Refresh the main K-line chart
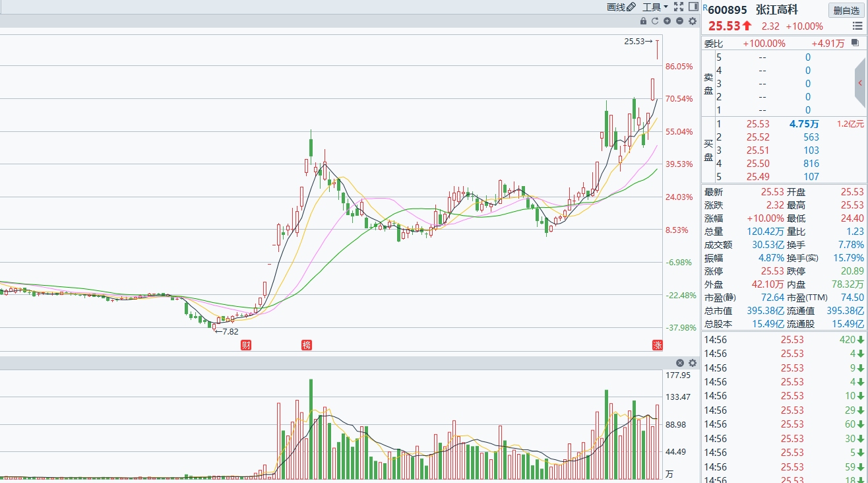868x483 pixels. coord(656,21)
